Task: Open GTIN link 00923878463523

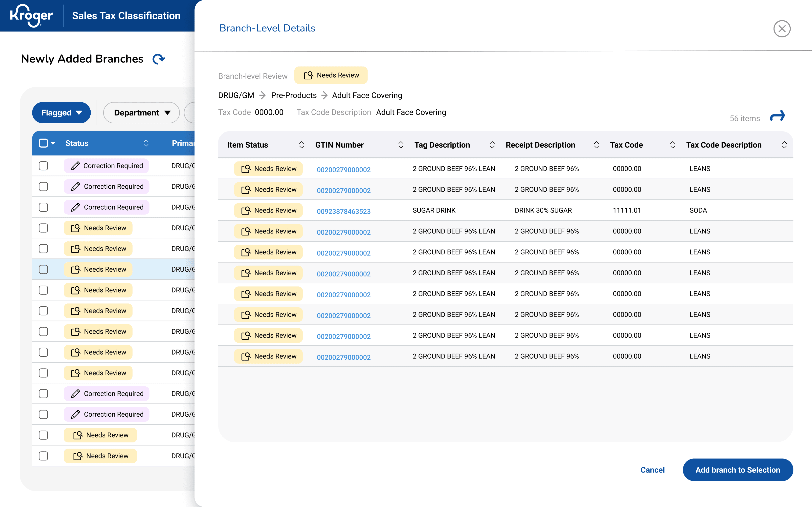Action: point(344,211)
